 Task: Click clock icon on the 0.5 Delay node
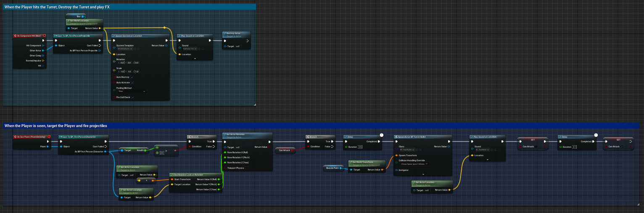click(381, 135)
